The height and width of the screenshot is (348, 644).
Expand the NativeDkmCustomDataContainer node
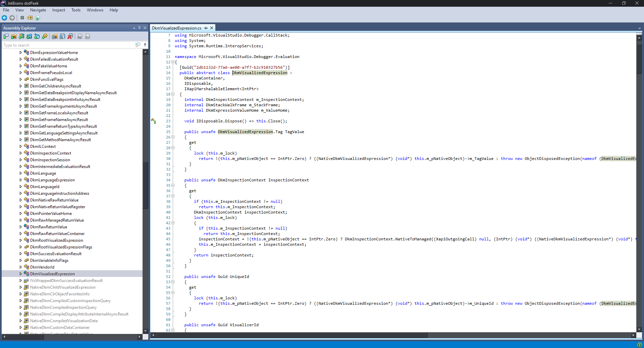pyautogui.click(x=20, y=328)
